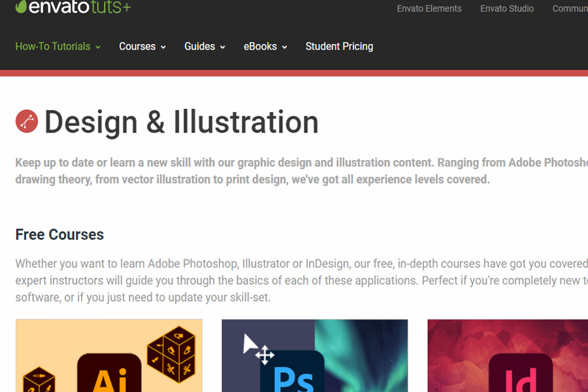Click the Design & Illustration page heading
The image size is (588, 392).
182,122
